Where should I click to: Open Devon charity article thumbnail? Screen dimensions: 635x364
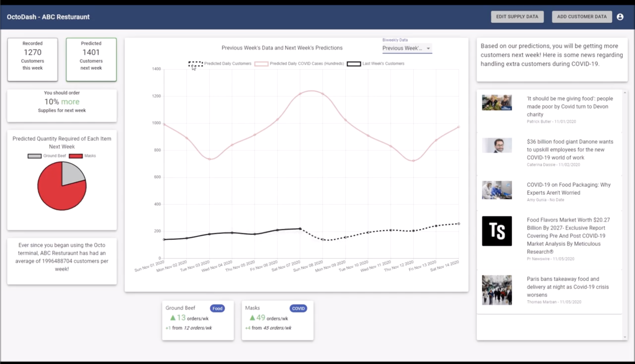coord(497,102)
